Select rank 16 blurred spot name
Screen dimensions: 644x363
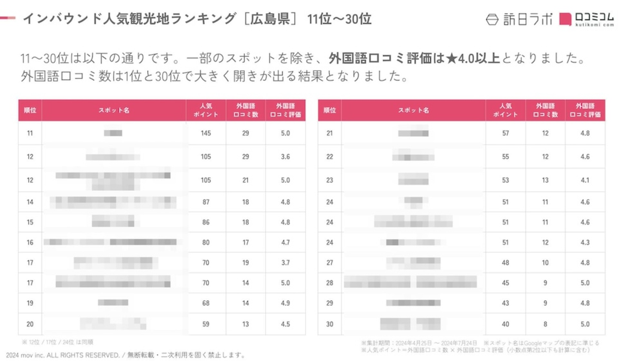pos(110,242)
